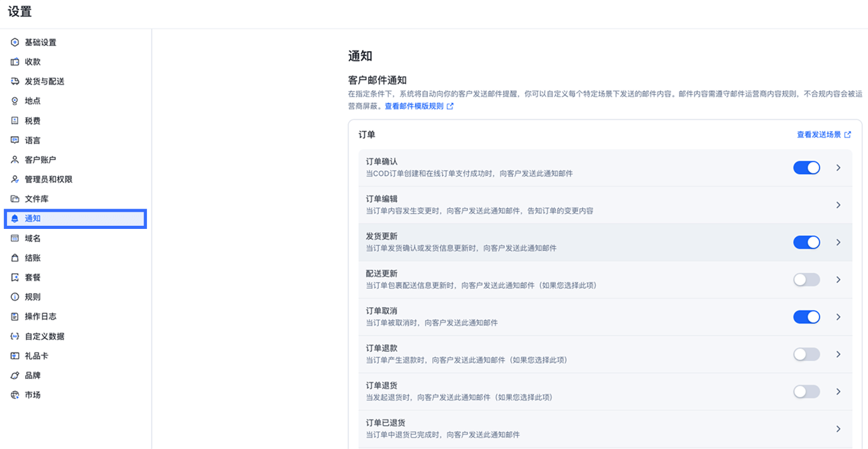
Task: Click the 查看发送场景 link
Action: pyautogui.click(x=821, y=134)
